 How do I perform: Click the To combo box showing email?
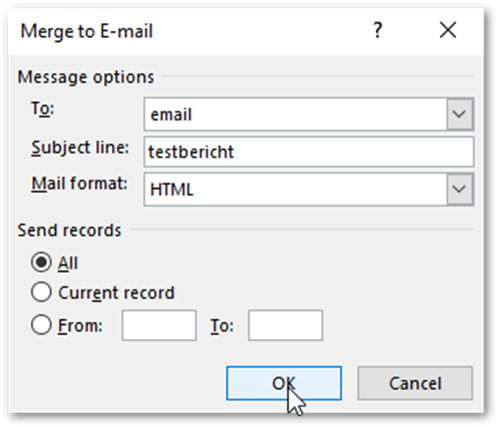click(x=309, y=114)
